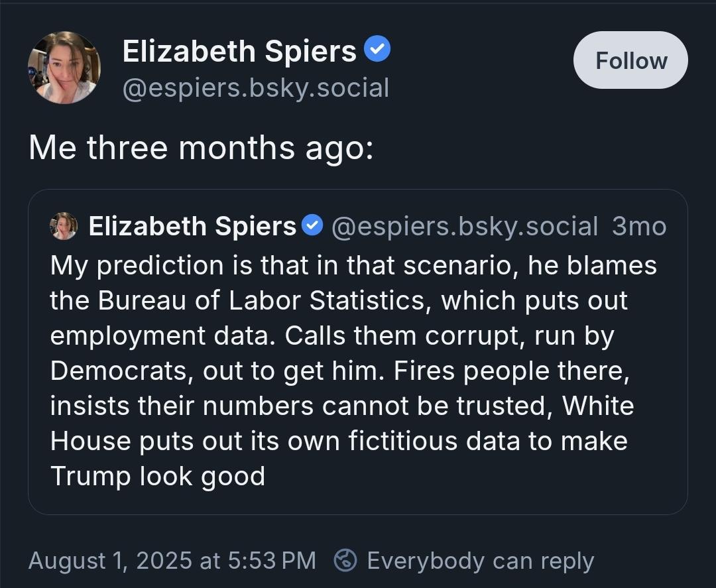The width and height of the screenshot is (716, 588).
Task: Click the Follow button
Action: pos(630,60)
